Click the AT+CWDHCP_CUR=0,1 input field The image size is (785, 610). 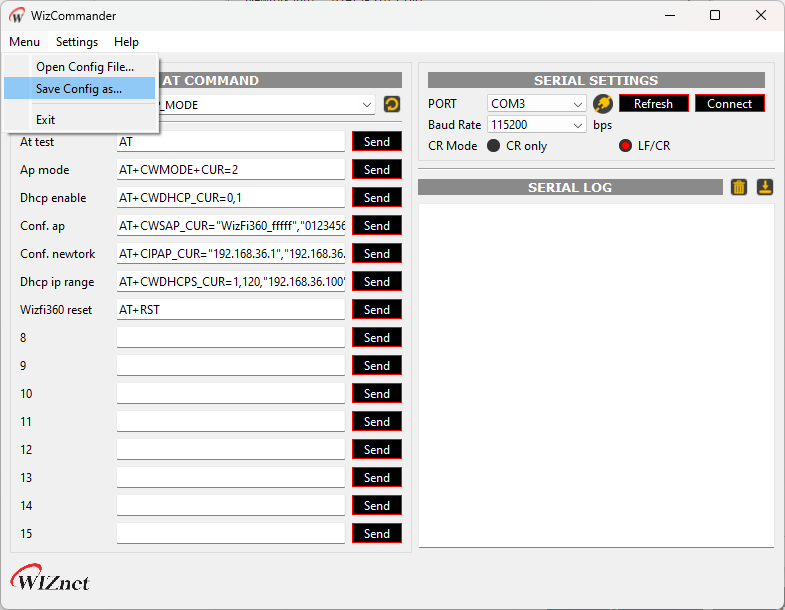[231, 198]
